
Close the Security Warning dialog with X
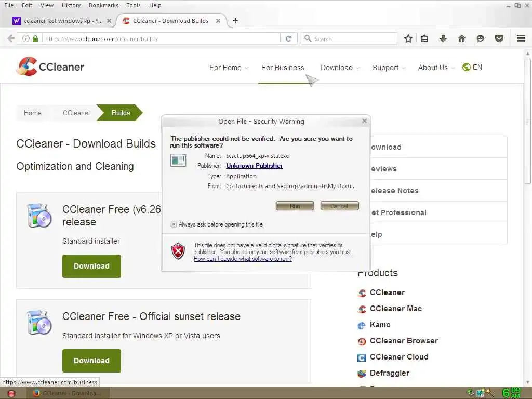(364, 121)
